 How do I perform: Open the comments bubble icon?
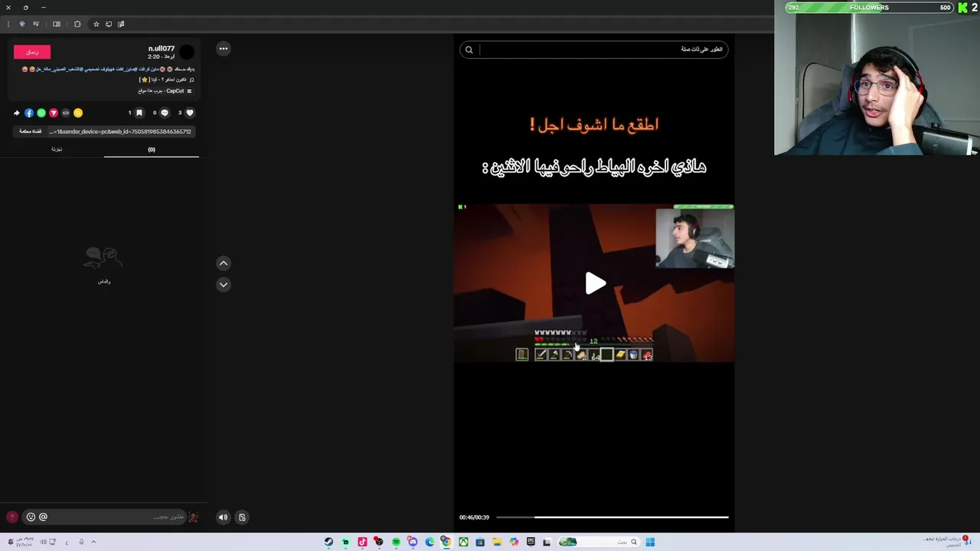tap(164, 112)
